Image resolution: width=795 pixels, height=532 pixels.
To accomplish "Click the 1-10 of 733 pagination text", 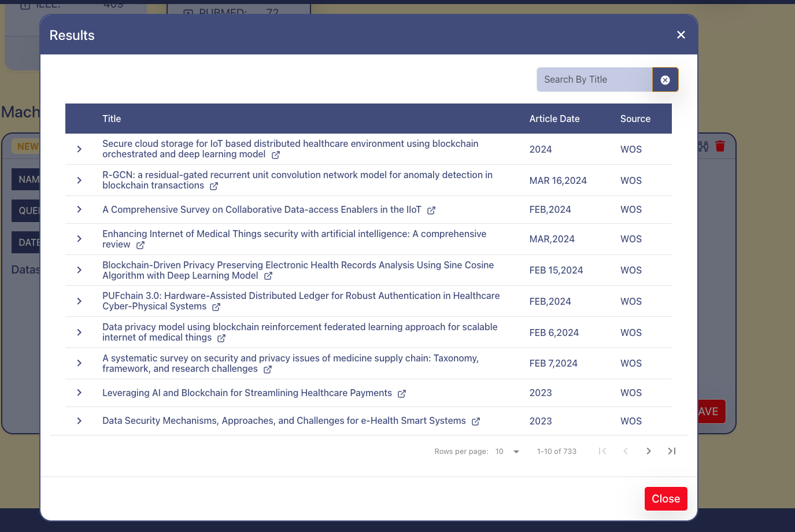I will tap(557, 452).
